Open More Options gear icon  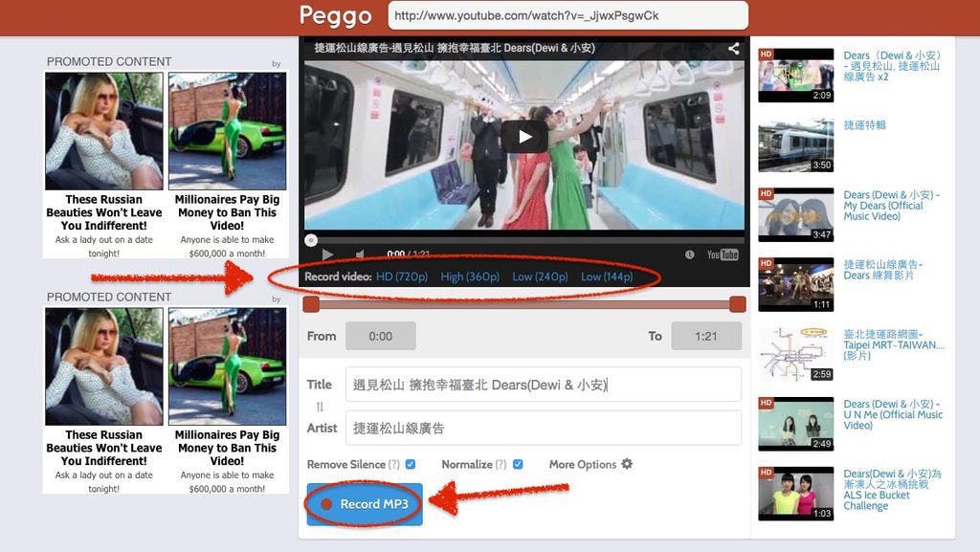[x=627, y=464]
